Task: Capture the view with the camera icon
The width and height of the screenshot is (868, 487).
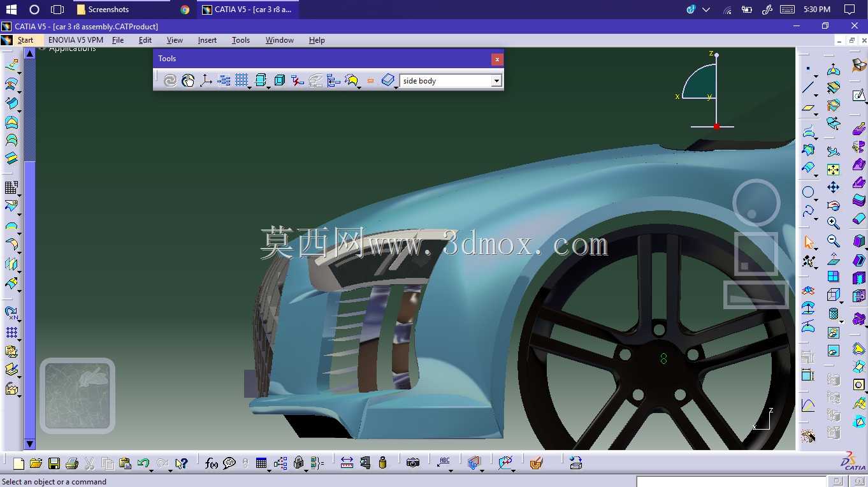Action: pyautogui.click(x=413, y=463)
